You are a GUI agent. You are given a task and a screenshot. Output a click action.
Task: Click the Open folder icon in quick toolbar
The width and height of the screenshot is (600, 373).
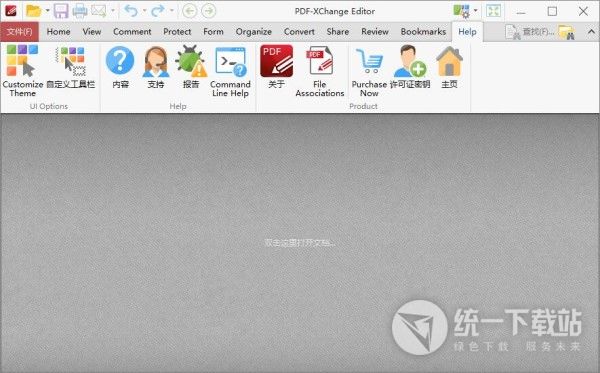click(33, 11)
